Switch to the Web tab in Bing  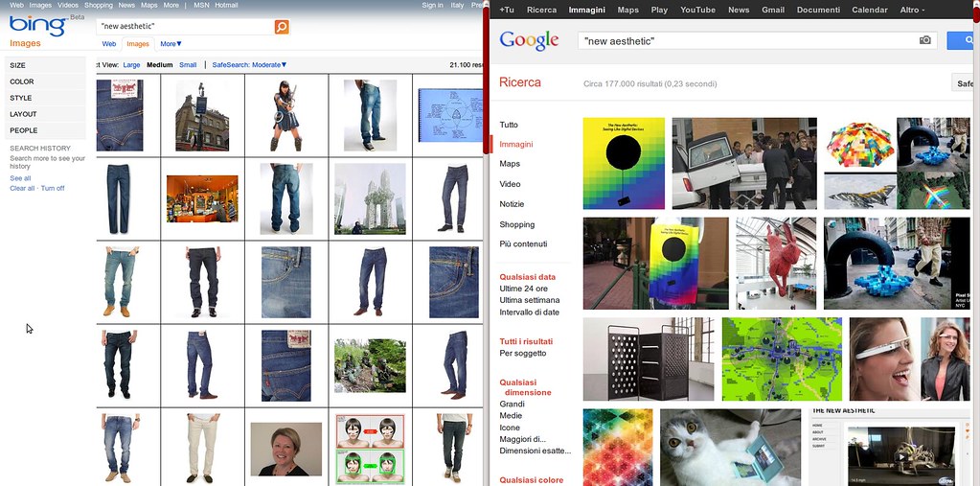click(109, 44)
